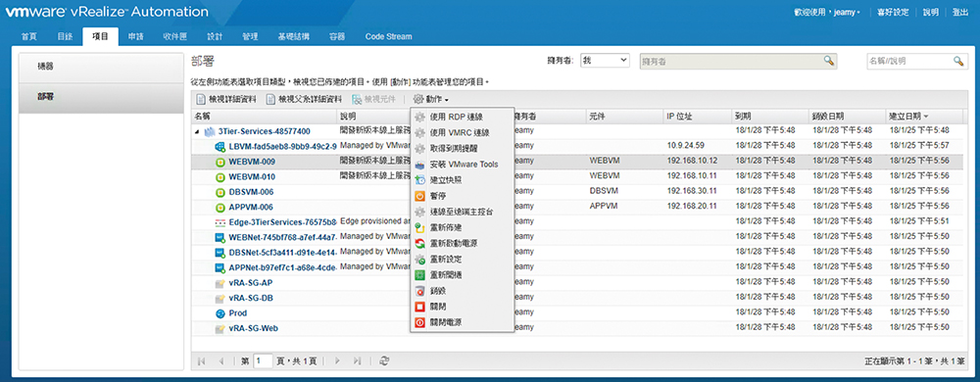Click the 重新啟動電源 reboot icon

(420, 244)
